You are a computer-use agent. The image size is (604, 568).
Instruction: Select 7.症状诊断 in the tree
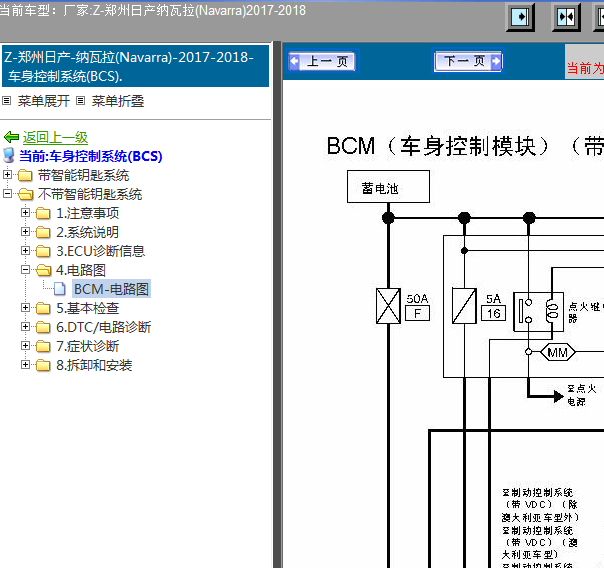[87, 346]
